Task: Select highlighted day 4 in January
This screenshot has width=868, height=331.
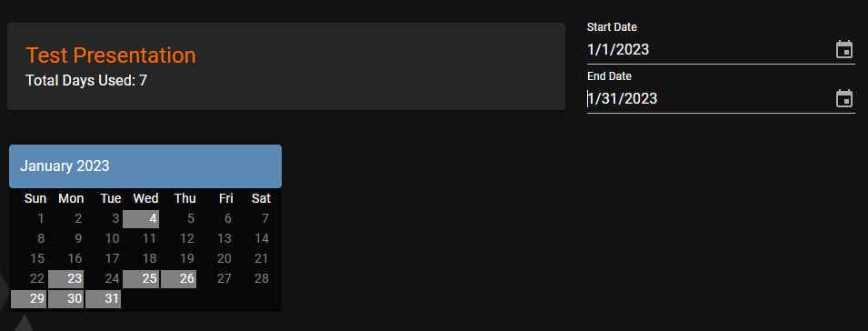Action: [141, 218]
